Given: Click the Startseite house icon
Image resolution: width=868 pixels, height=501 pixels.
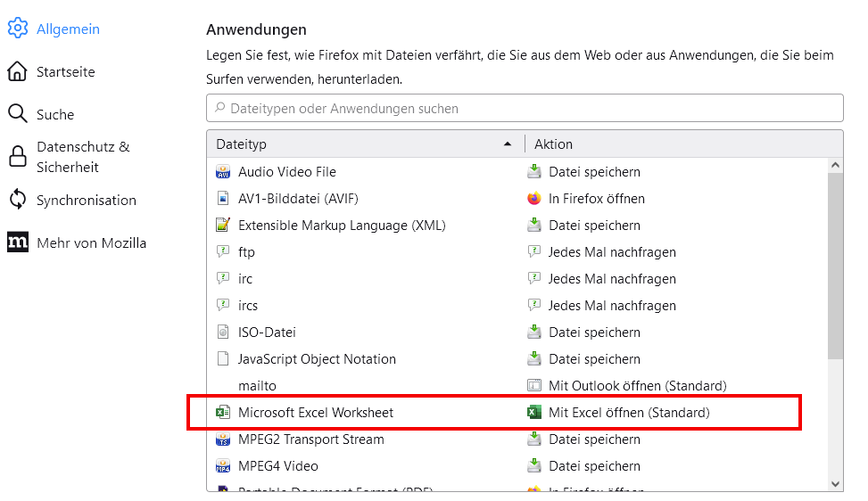Looking at the screenshot, I should [18, 71].
